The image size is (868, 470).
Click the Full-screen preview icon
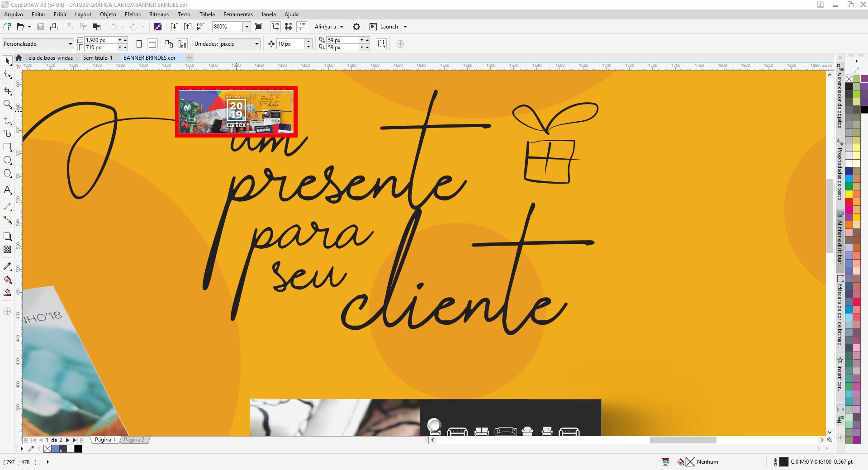259,27
